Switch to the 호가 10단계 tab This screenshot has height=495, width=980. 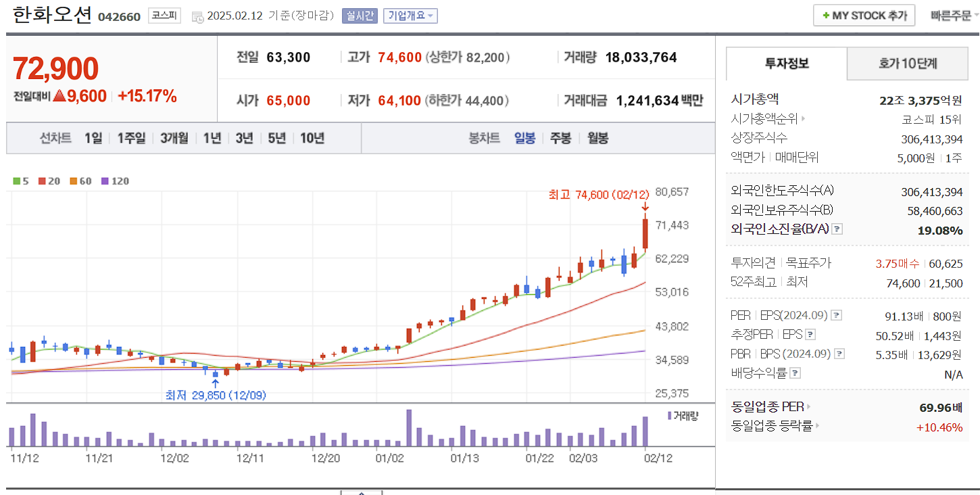tap(907, 64)
